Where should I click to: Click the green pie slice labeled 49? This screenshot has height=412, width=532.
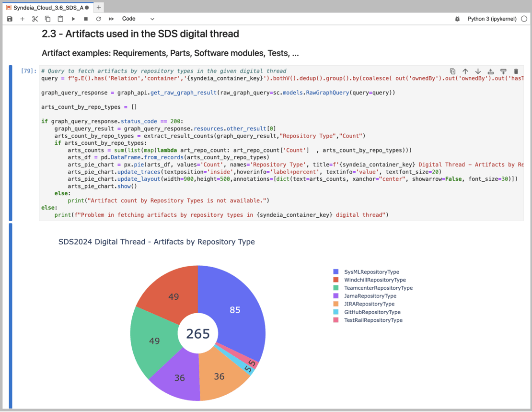click(x=154, y=341)
